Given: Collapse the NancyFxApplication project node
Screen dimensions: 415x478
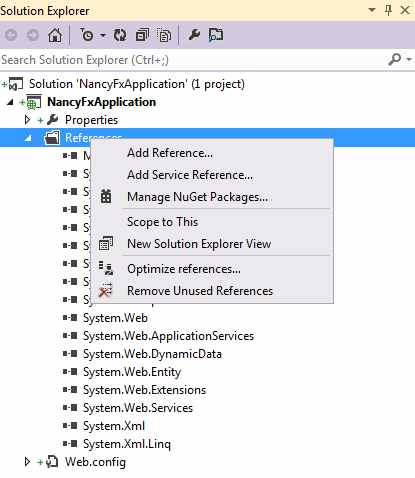Looking at the screenshot, I should tap(10, 102).
